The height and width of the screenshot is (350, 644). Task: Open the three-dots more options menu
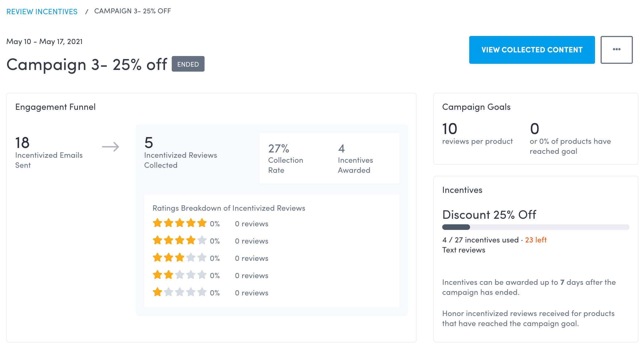[616, 50]
